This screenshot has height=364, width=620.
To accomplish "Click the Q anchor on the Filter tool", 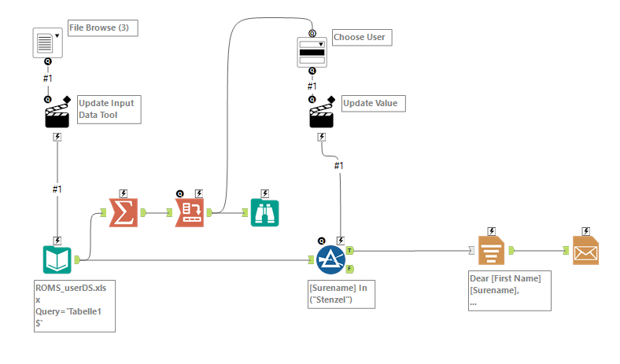I will click(x=322, y=241).
